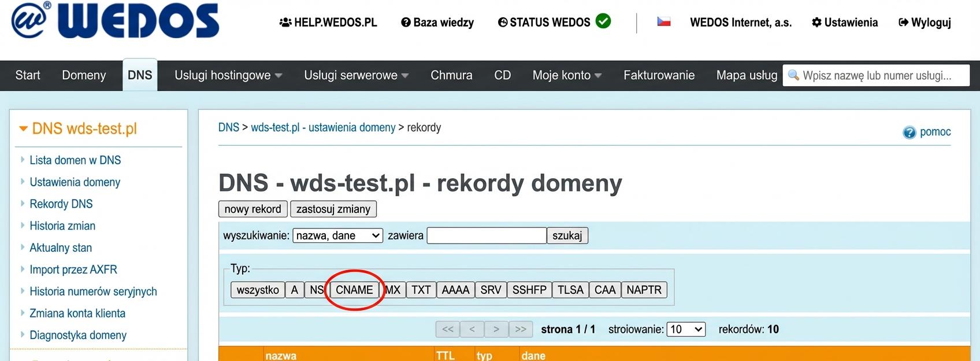Open Ustawienia settings
Image resolution: width=980 pixels, height=361 pixels.
tap(845, 23)
